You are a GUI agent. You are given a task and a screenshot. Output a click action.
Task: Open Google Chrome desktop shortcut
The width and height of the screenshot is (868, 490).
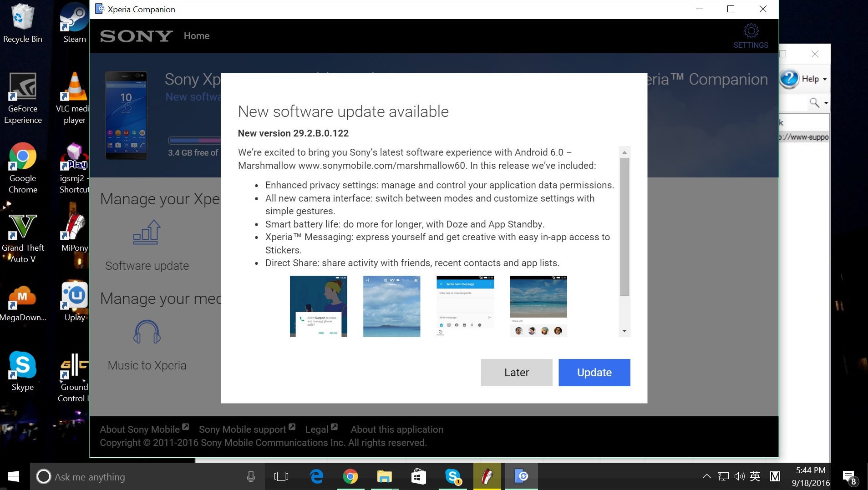(x=22, y=168)
